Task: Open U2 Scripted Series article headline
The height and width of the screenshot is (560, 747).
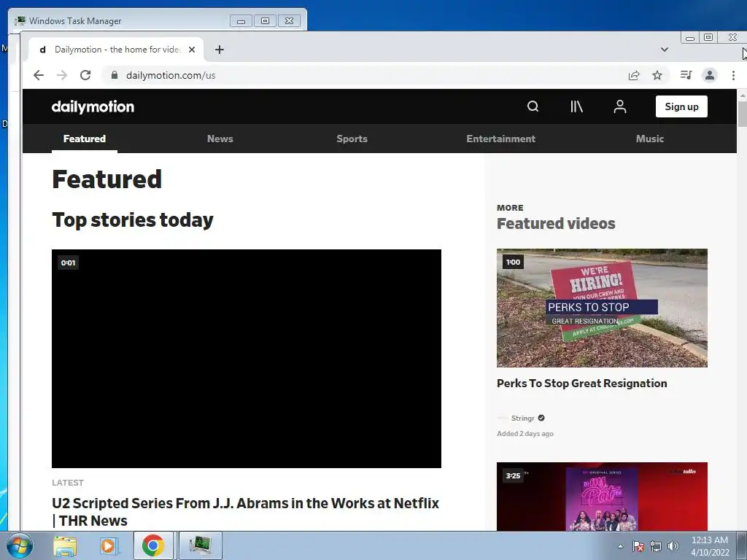Action: click(245, 512)
